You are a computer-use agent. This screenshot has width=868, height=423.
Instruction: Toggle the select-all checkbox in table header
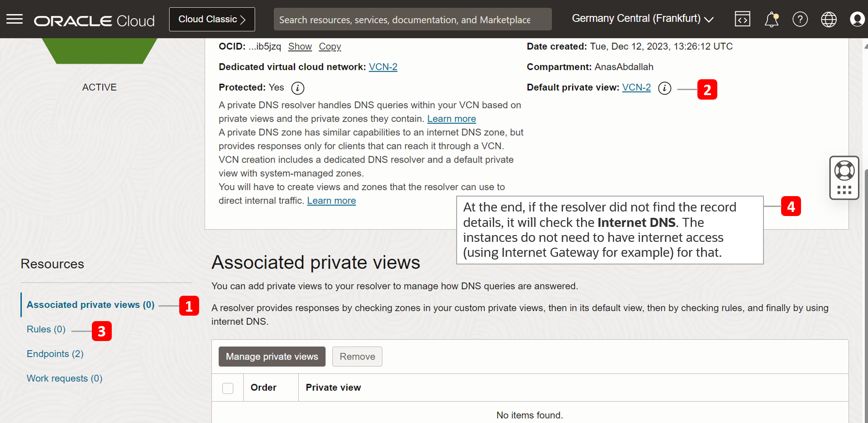coord(228,388)
